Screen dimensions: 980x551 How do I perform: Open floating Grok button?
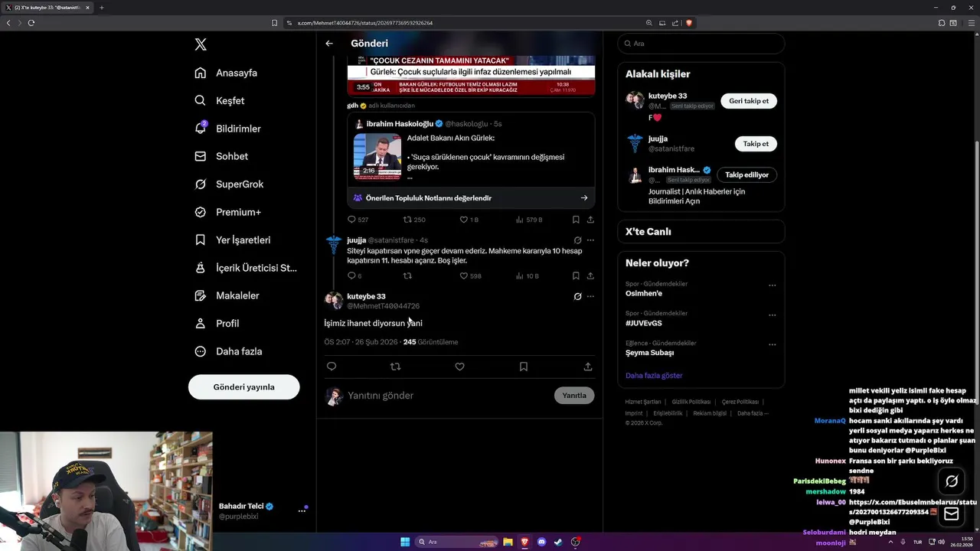pyautogui.click(x=952, y=481)
